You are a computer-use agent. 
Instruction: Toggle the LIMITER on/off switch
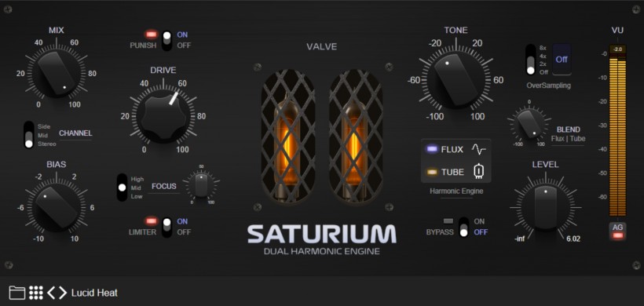tap(166, 228)
